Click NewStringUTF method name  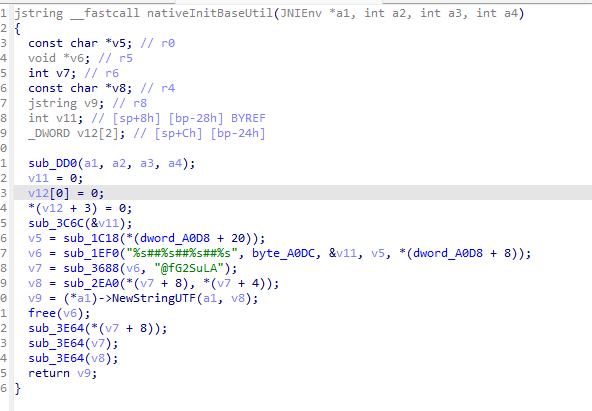coord(154,299)
